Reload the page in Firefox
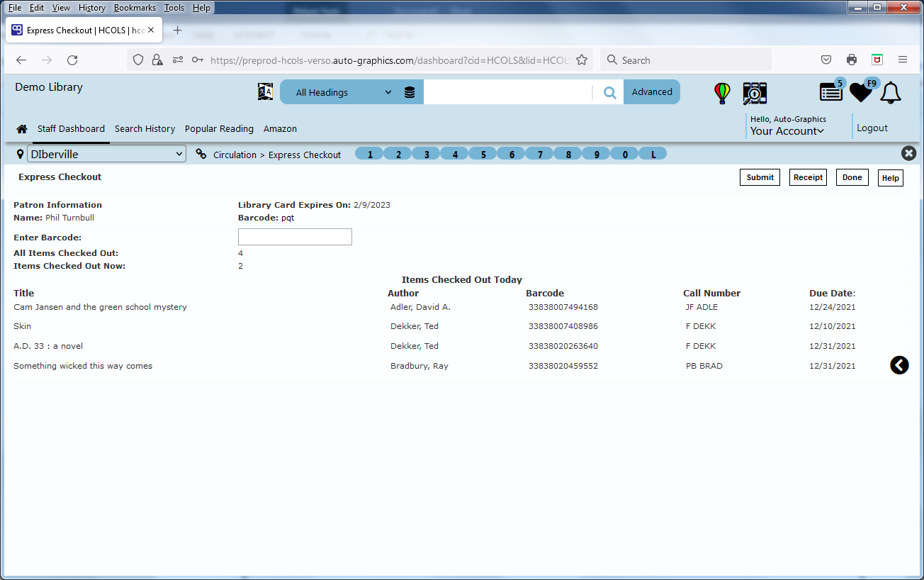Viewport: 924px width, 580px height. (72, 60)
